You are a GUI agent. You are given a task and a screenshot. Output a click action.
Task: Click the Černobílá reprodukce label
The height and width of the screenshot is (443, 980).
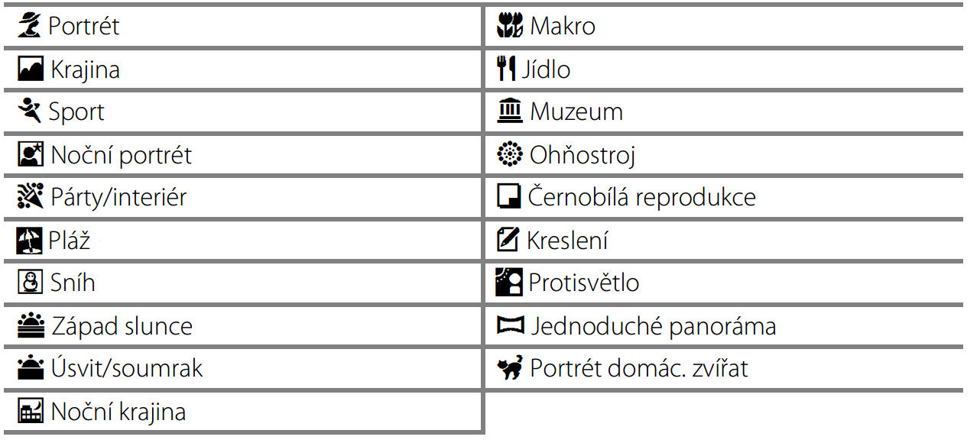click(x=641, y=198)
